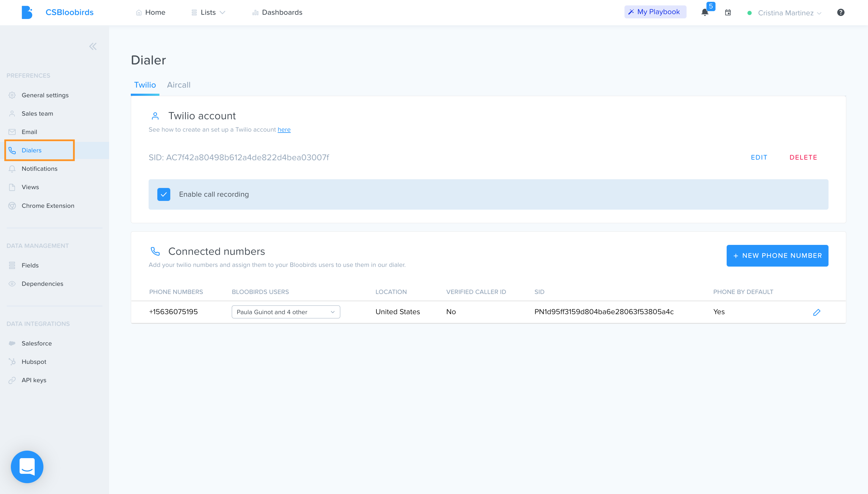The image size is (868, 494).
Task: Click the Views document icon
Action: pos(12,187)
